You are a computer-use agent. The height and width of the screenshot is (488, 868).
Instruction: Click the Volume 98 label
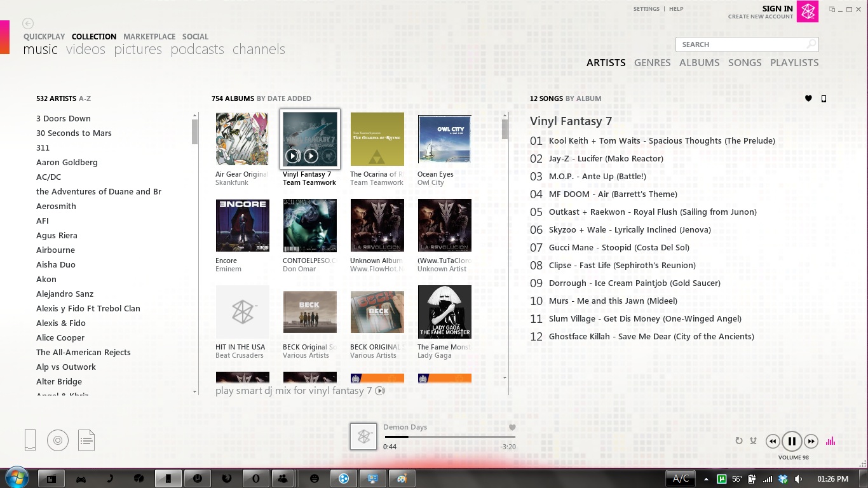(794, 457)
